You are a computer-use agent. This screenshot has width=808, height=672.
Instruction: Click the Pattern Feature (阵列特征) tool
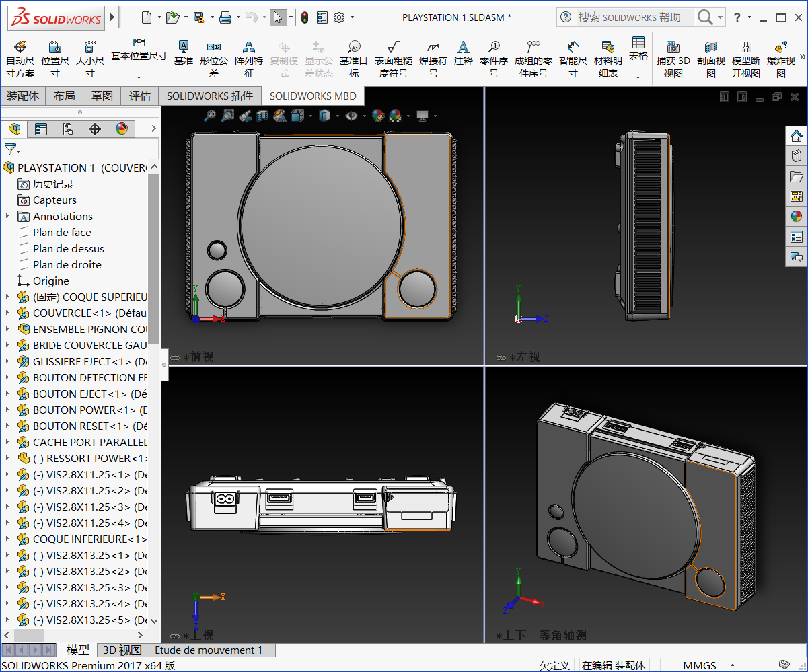pos(249,59)
